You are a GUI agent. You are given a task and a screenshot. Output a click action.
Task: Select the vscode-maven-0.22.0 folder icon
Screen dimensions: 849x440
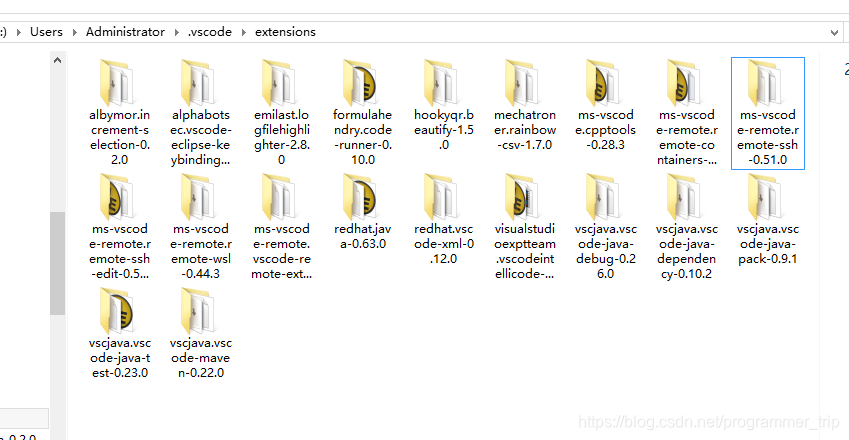199,311
